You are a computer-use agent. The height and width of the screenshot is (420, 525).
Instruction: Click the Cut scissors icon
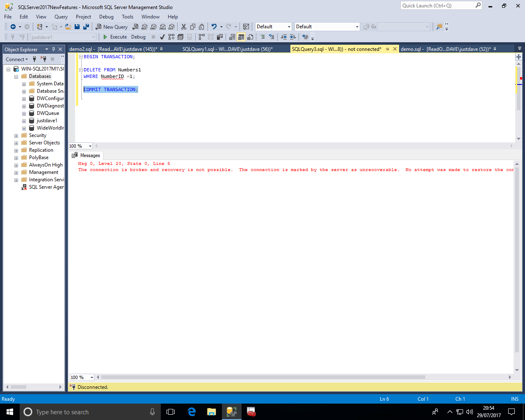184,27
